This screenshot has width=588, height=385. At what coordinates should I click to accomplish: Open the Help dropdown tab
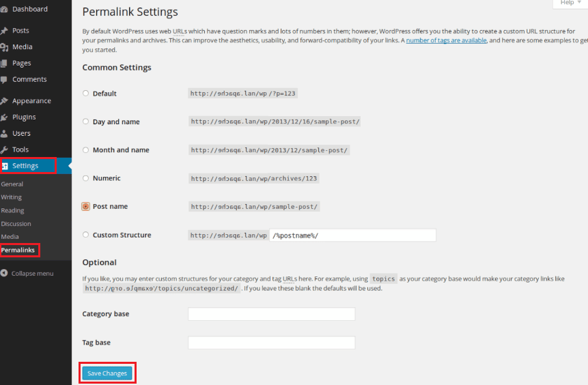(x=570, y=3)
